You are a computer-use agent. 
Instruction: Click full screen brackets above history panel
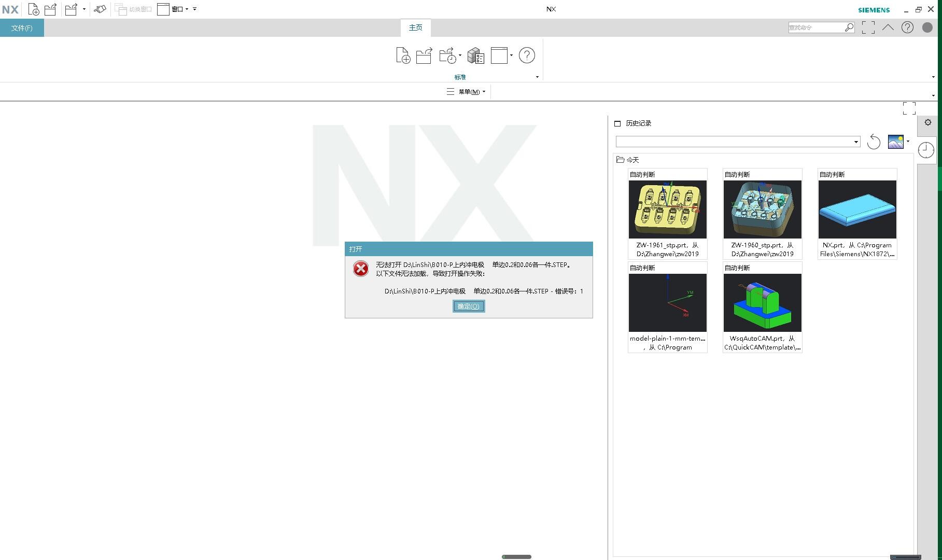[909, 108]
